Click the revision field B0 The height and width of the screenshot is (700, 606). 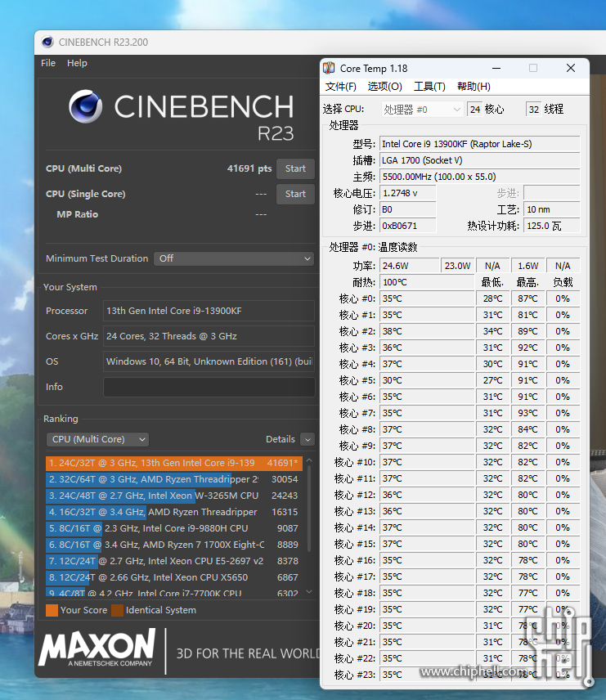408,209
